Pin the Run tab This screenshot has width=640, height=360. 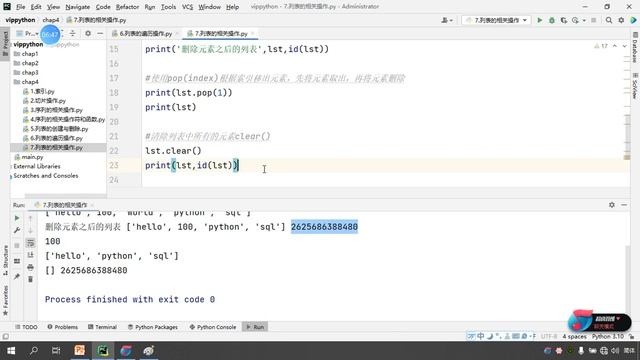point(17,276)
